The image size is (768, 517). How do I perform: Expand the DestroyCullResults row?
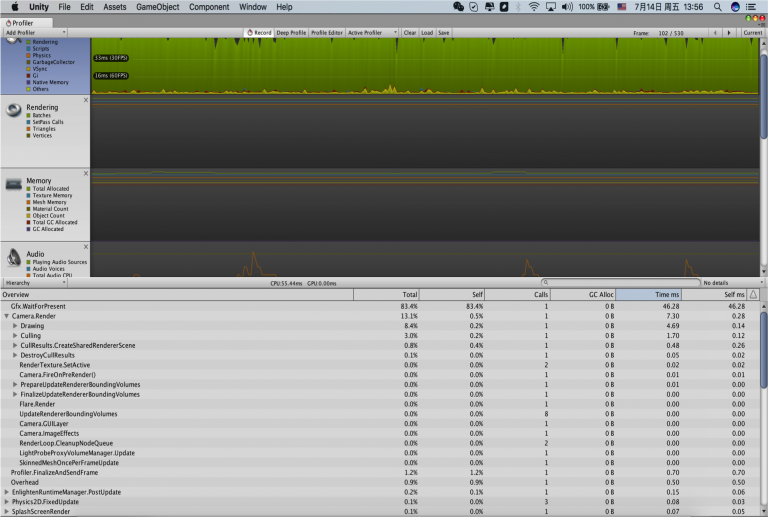pyautogui.click(x=15, y=355)
